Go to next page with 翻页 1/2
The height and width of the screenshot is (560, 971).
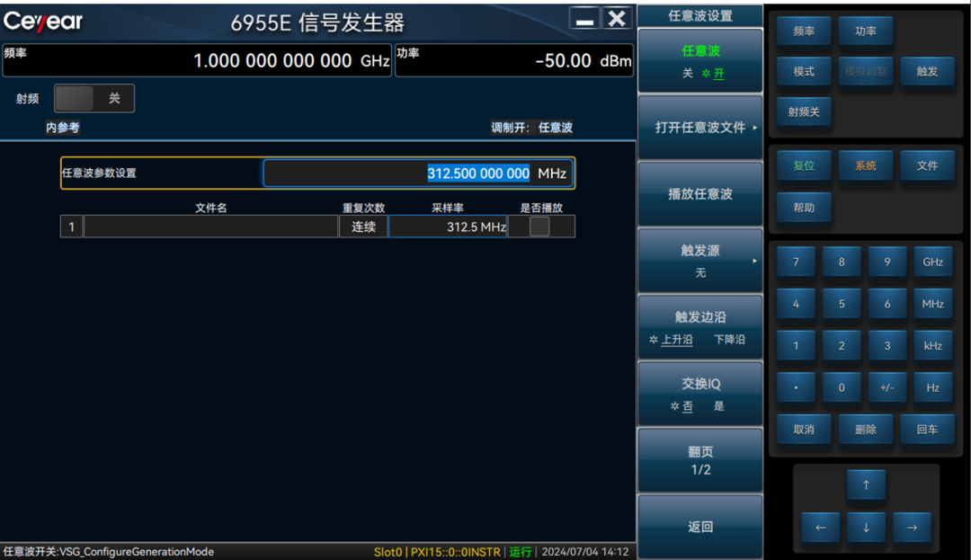(700, 460)
